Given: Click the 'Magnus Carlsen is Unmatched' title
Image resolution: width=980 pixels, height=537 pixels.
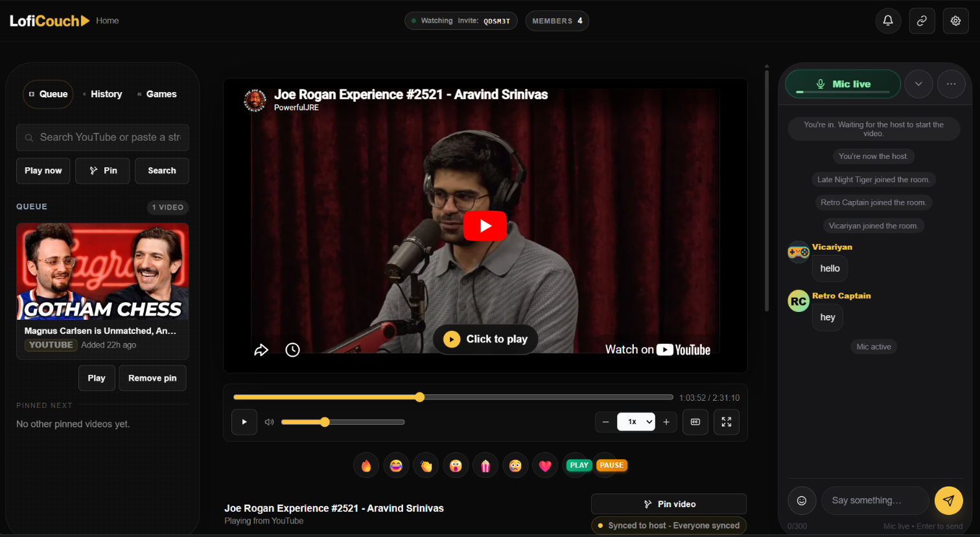Looking at the screenshot, I should coord(100,331).
